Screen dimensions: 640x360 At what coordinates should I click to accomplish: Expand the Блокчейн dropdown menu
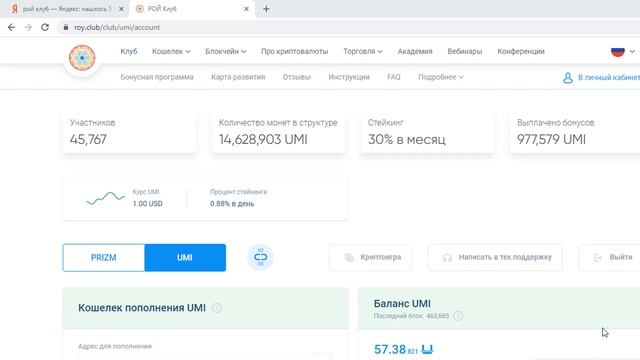pos(225,51)
